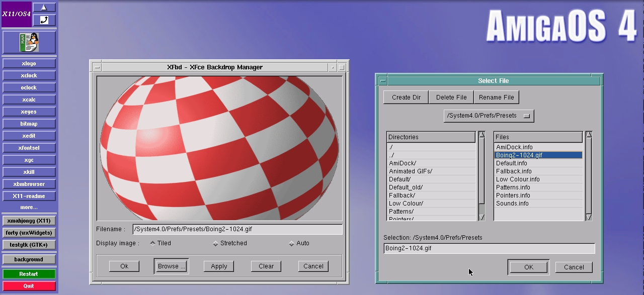Select Sounds.info in Files list
The width and height of the screenshot is (644, 295).
(x=538, y=204)
